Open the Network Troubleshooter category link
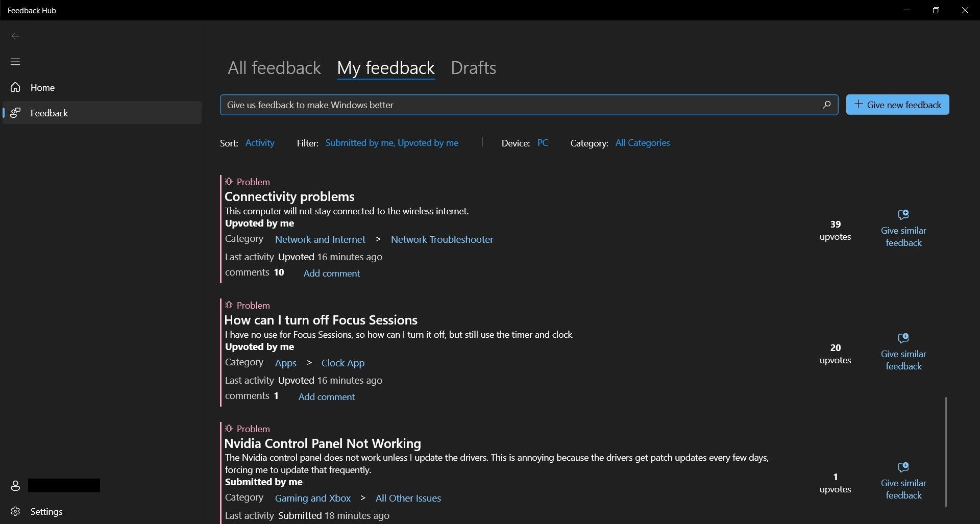 pyautogui.click(x=442, y=239)
